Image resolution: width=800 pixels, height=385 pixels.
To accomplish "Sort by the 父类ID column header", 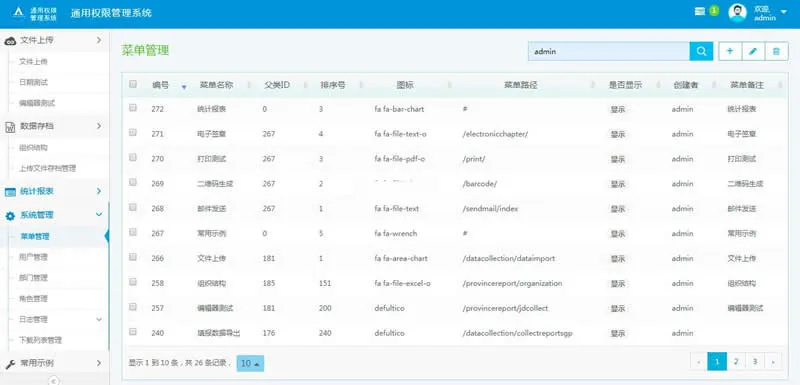I will [x=277, y=86].
